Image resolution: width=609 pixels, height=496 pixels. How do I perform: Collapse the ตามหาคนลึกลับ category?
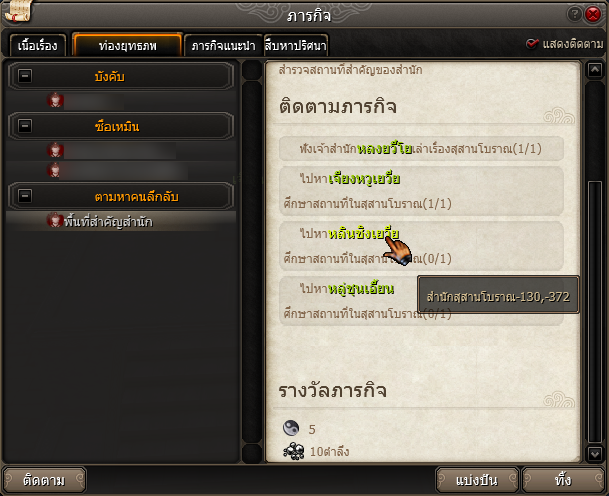[25, 196]
